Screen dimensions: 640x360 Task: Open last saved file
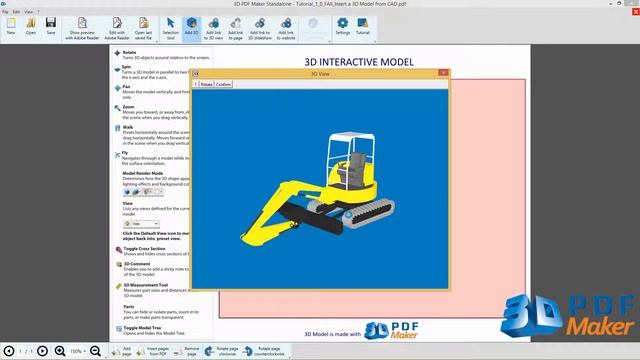click(143, 29)
